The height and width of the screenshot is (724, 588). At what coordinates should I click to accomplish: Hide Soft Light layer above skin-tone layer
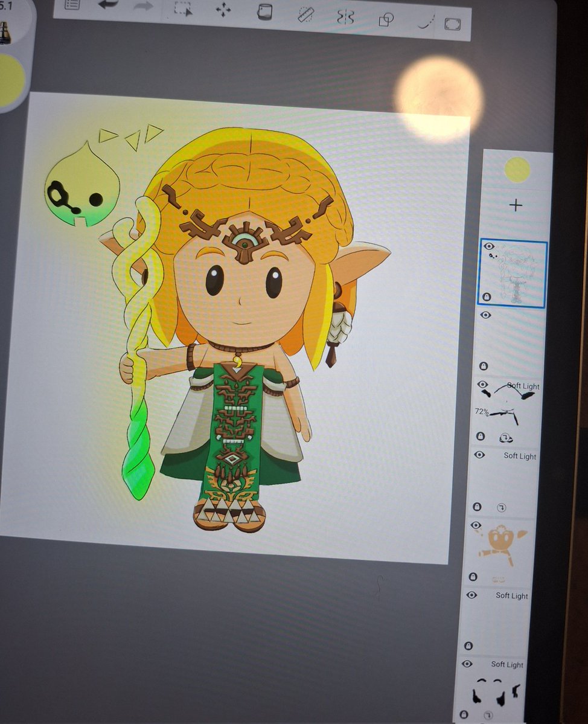pos(479,455)
